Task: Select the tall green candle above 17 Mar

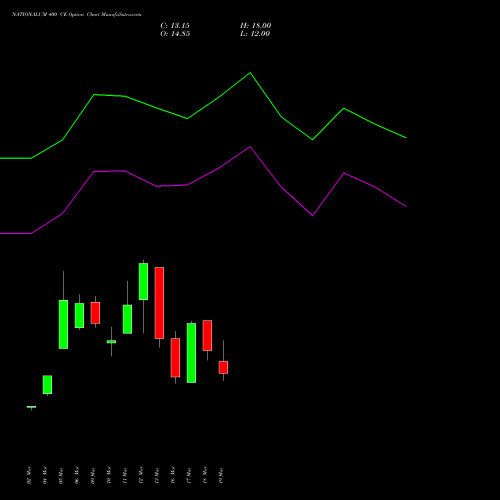Action: click(x=191, y=353)
